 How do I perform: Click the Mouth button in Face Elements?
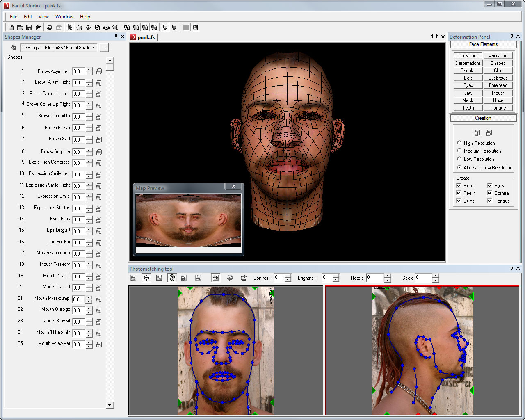coord(498,93)
